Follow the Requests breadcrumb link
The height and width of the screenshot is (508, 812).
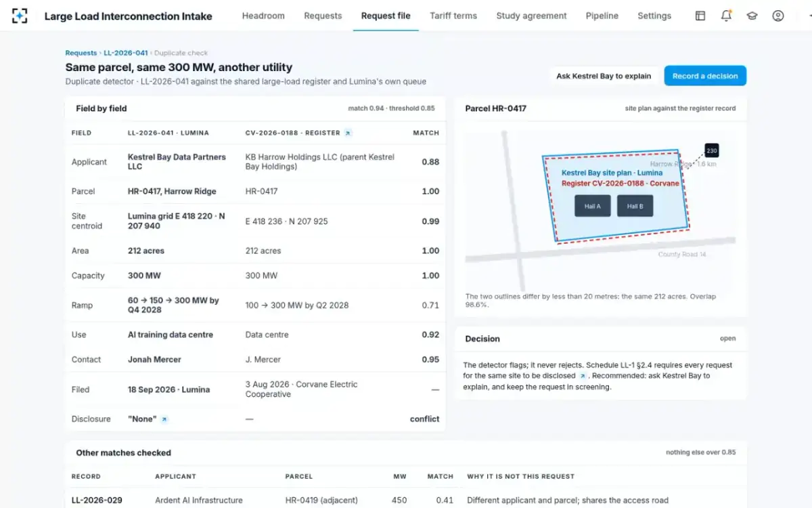click(81, 53)
